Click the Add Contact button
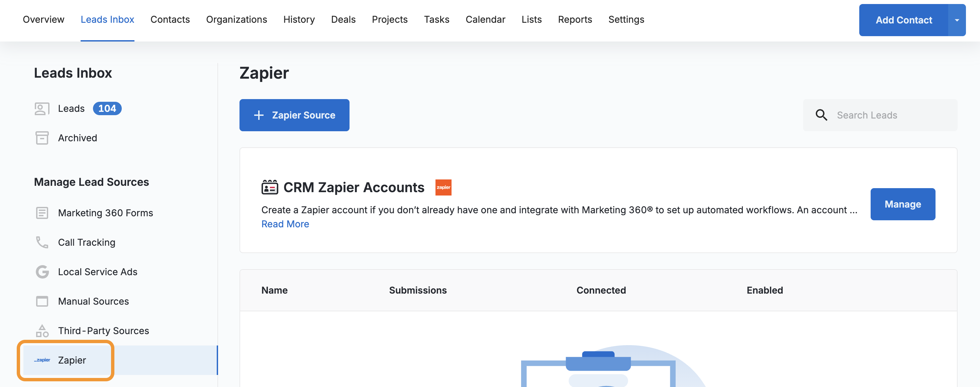Screen dimensions: 980x387 coord(903,20)
